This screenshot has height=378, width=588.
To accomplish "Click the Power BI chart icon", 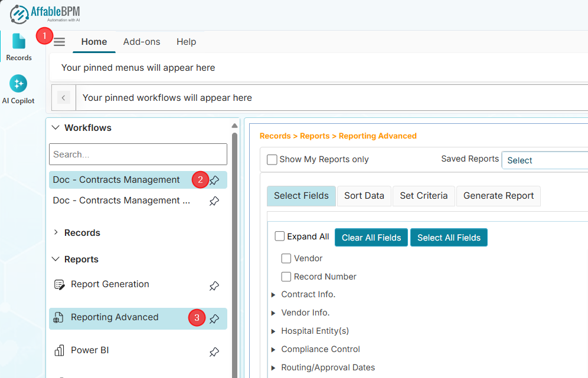I will pyautogui.click(x=58, y=350).
